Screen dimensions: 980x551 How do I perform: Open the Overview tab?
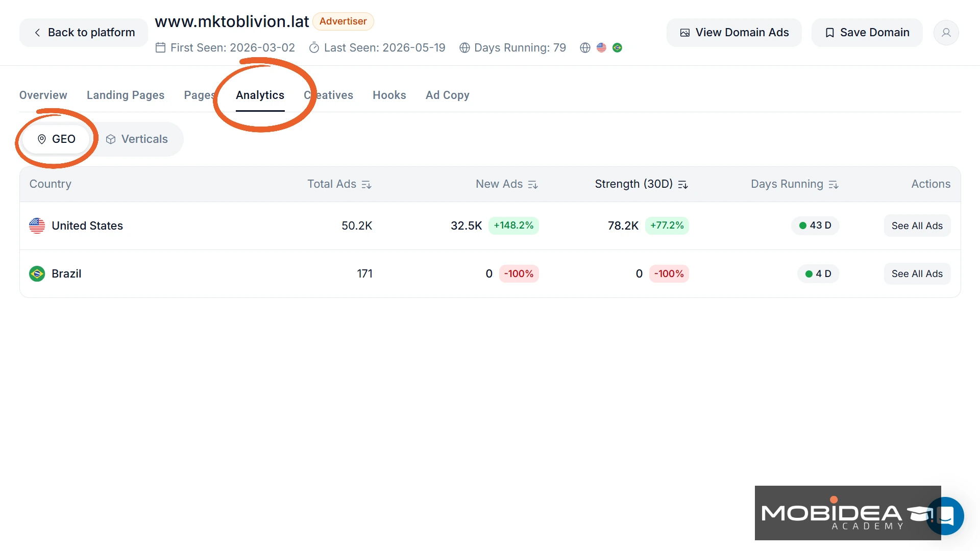[x=43, y=95]
